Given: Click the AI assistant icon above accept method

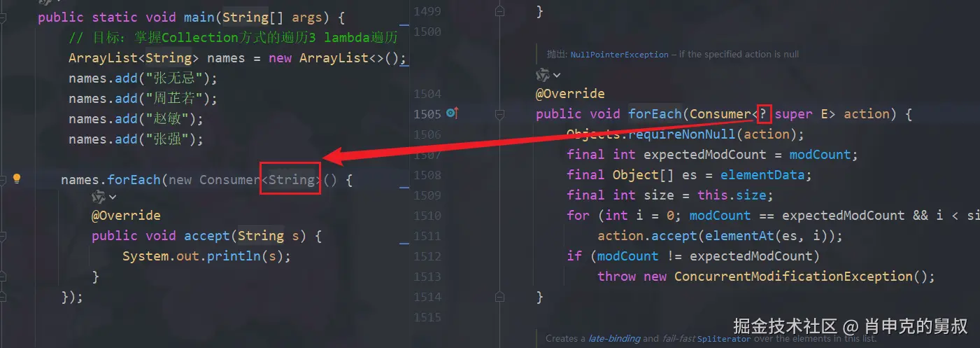Looking at the screenshot, I should (x=98, y=197).
